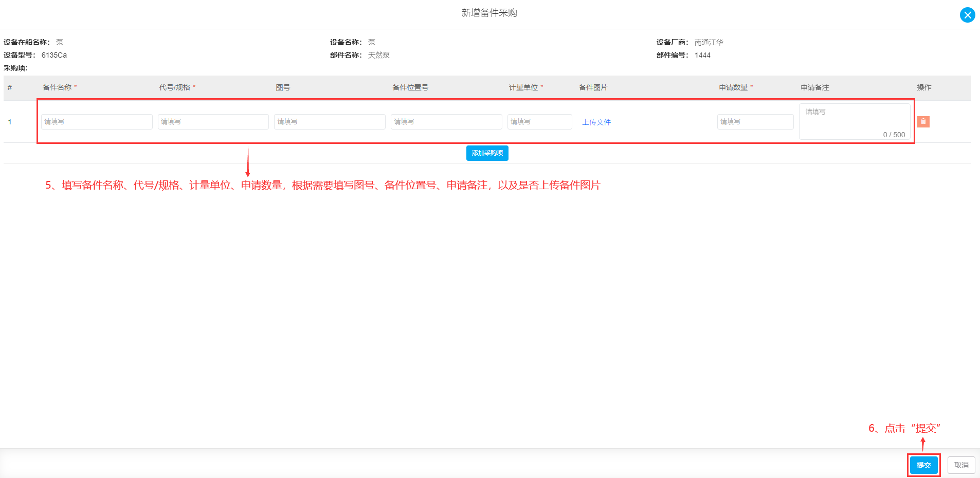The height and width of the screenshot is (478, 980).
Task: Submit the form with the 提交 button
Action: tap(924, 465)
